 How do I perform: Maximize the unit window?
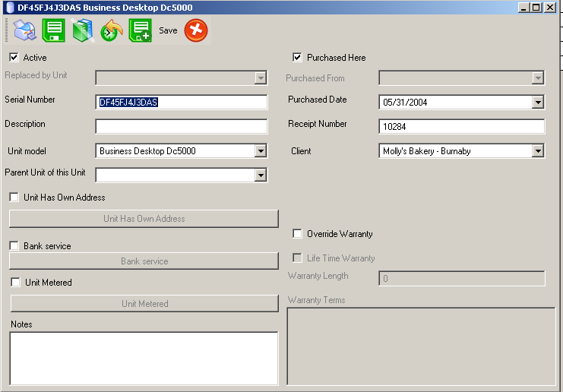[536, 8]
